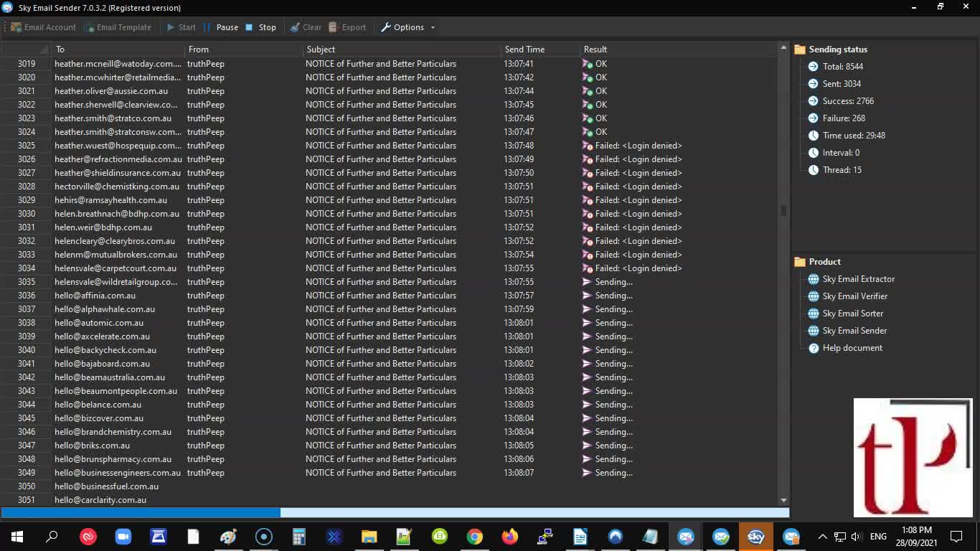Click the Failed Login denied result on row 3034
Screen dimensions: 980x551
[639, 268]
